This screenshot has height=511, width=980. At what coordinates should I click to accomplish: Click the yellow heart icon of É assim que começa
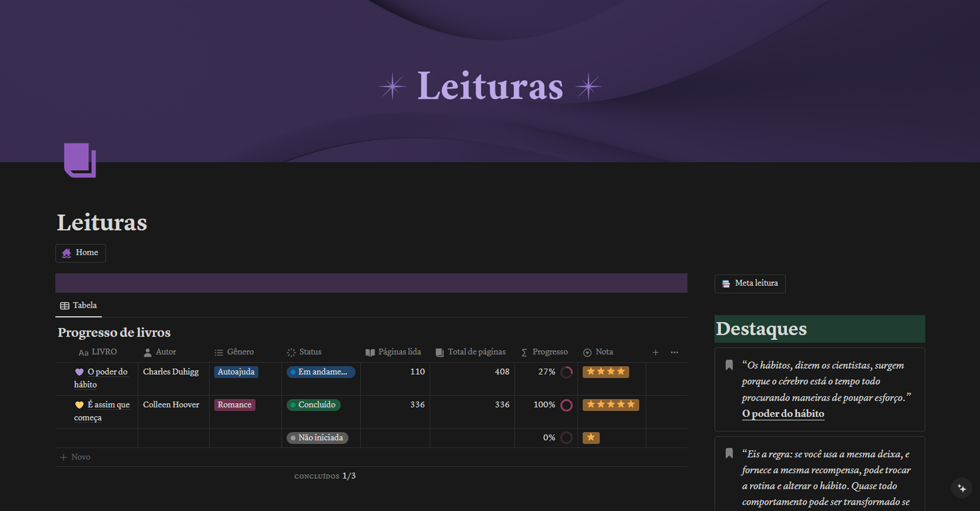[x=79, y=405]
